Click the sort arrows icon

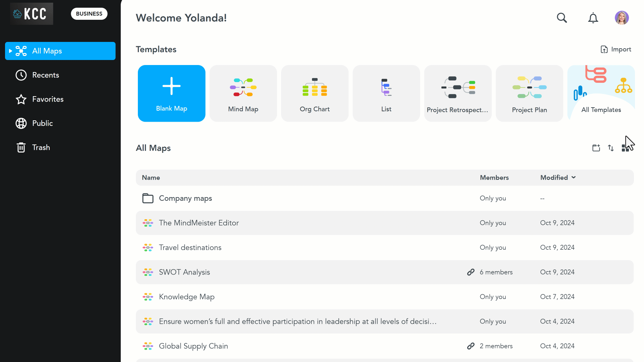[x=611, y=148]
